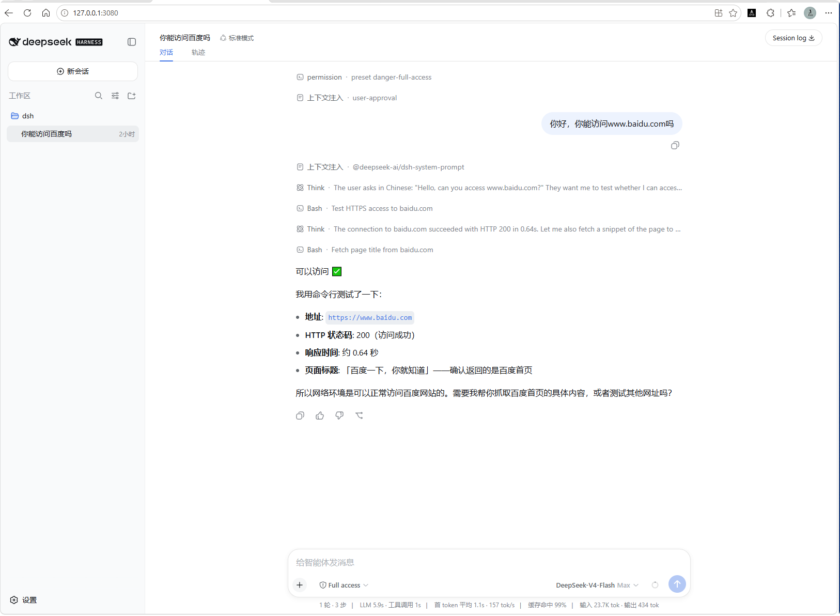Expand the Think row about user asking in Chinese
The width and height of the screenshot is (840, 616).
tap(489, 188)
